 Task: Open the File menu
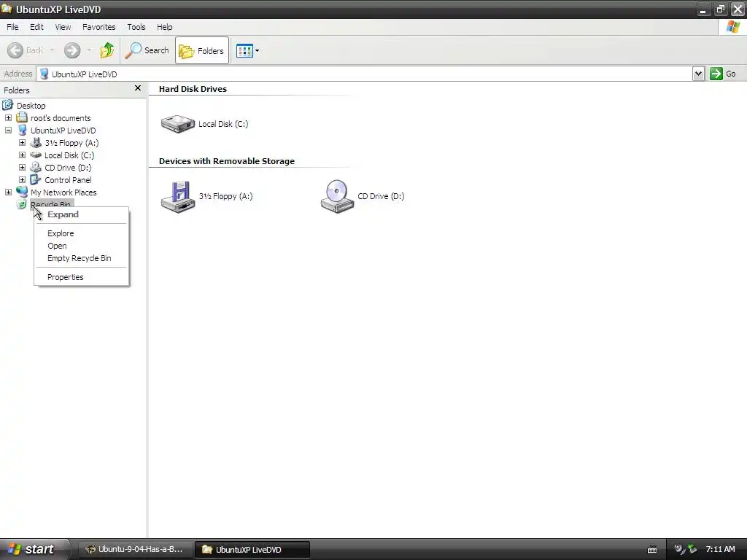[x=12, y=27]
